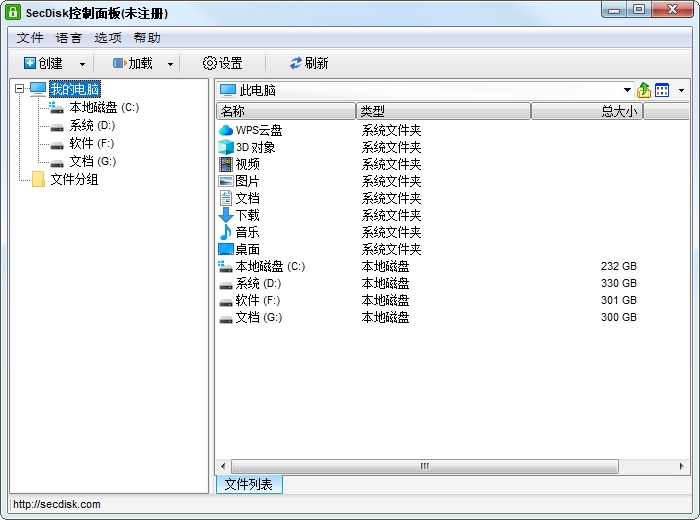Click the 本地磁盘 (C:) drive icon in the list
Screen dimensions: 700x520
(x=225, y=266)
